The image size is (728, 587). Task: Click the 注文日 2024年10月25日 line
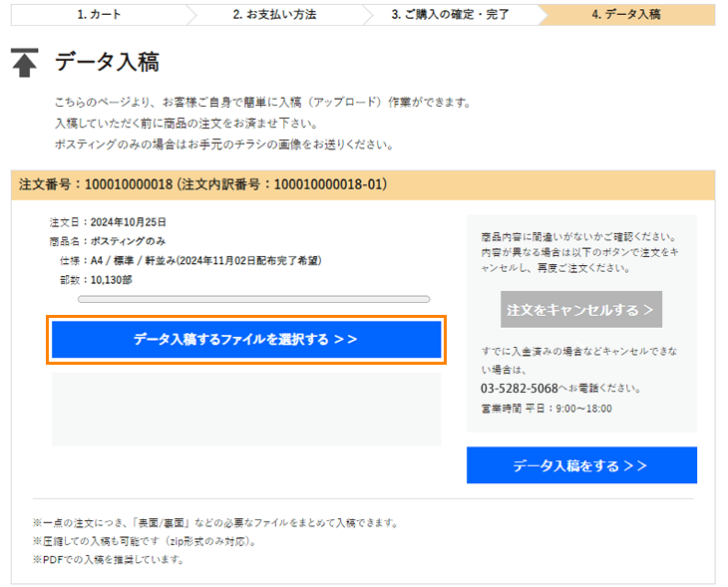tap(108, 222)
